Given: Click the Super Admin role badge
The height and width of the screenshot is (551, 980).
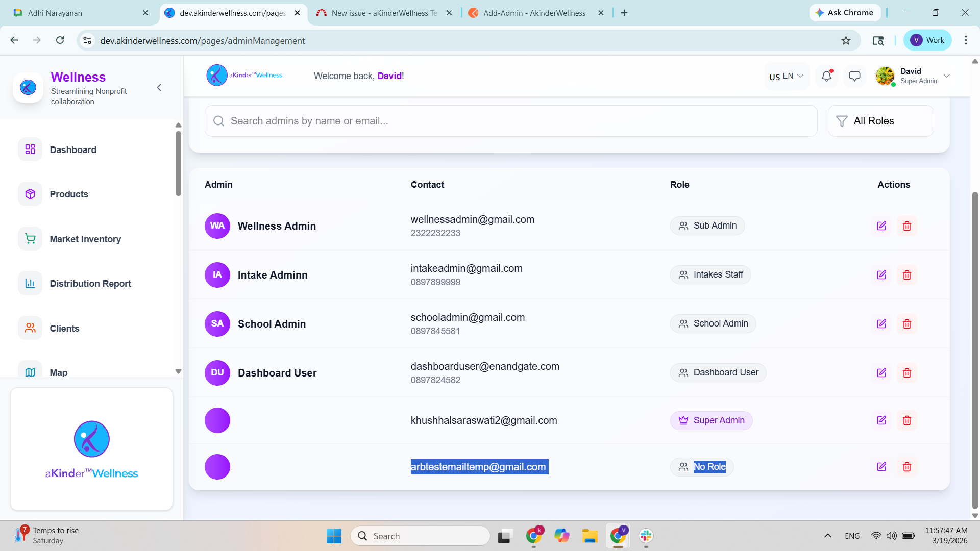Looking at the screenshot, I should (711, 420).
